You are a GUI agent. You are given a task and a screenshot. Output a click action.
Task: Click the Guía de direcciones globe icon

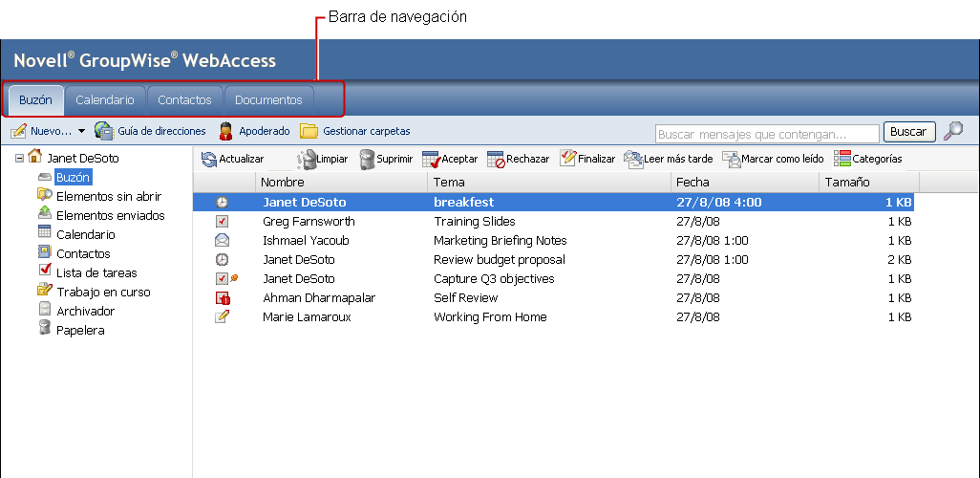104,131
